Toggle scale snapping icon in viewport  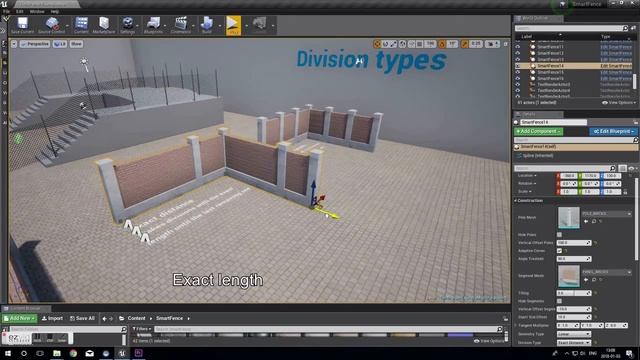pos(464,44)
